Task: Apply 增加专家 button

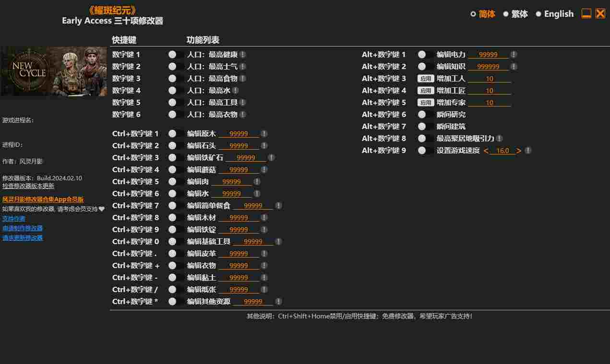Action: pos(425,103)
